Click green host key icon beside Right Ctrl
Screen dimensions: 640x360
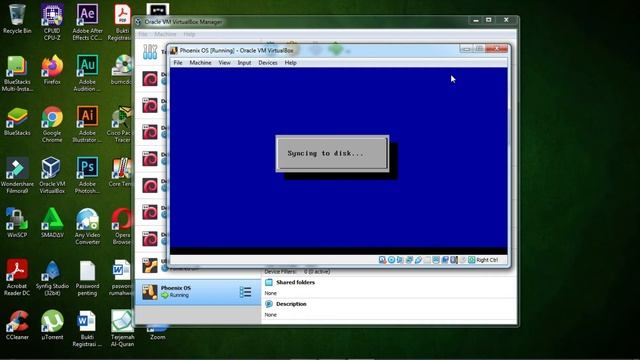pyautogui.click(x=472, y=260)
